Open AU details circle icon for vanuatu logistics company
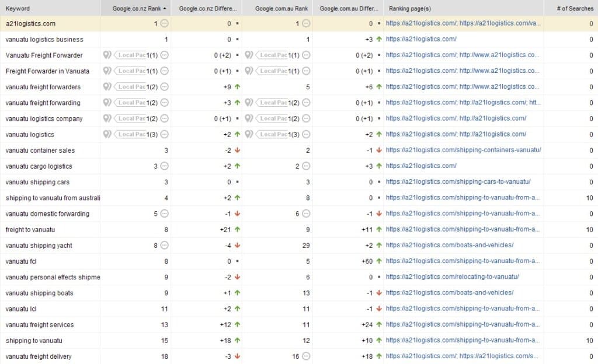Image resolution: width=598 pixels, height=364 pixels. click(x=306, y=118)
